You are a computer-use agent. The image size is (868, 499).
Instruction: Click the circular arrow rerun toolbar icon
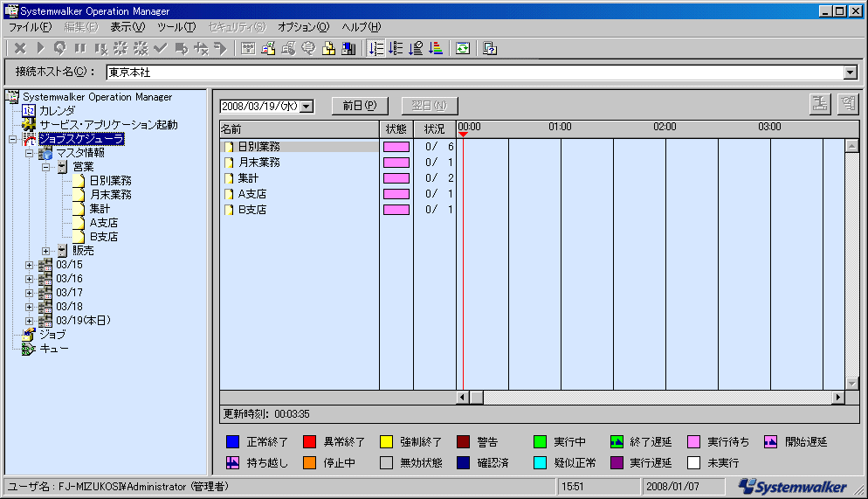click(59, 49)
